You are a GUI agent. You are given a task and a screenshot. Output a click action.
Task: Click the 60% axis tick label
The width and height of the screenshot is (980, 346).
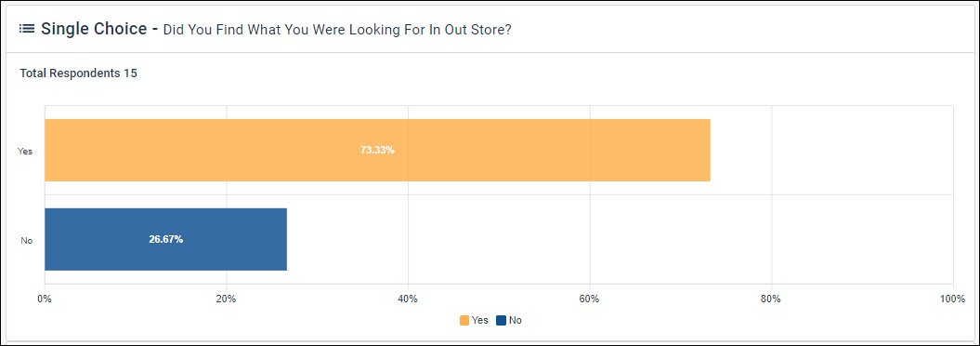point(589,299)
